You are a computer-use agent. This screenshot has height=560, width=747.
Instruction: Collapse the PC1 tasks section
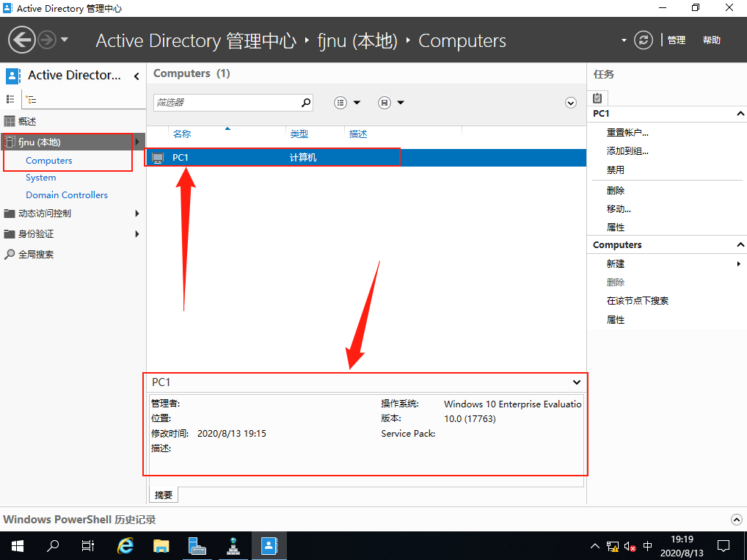(x=740, y=114)
